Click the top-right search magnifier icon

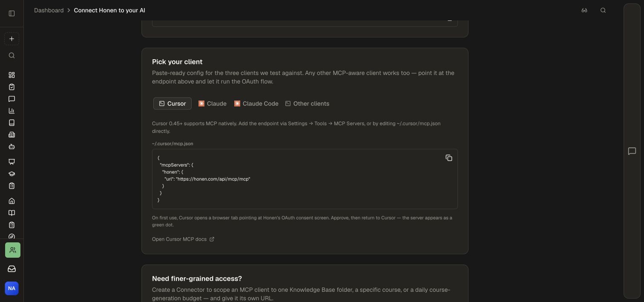click(x=603, y=10)
